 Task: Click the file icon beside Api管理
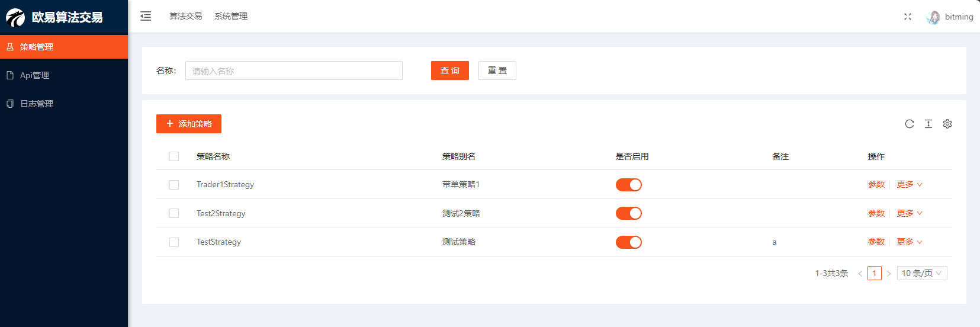(x=10, y=75)
